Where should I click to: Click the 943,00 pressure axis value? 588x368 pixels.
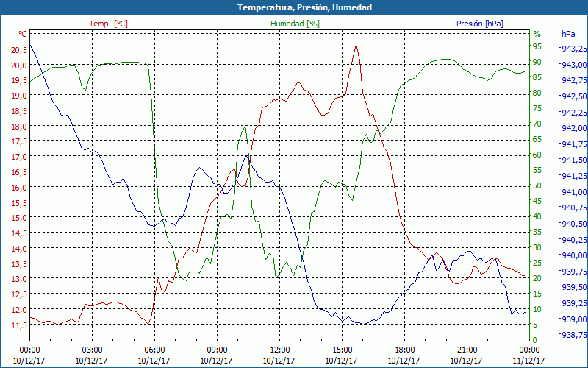[x=574, y=65]
